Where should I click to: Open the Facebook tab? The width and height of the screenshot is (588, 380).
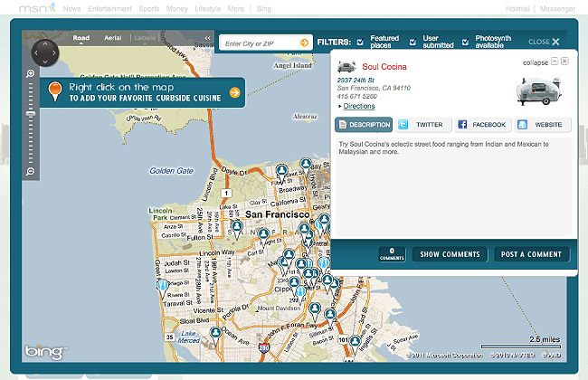483,125
